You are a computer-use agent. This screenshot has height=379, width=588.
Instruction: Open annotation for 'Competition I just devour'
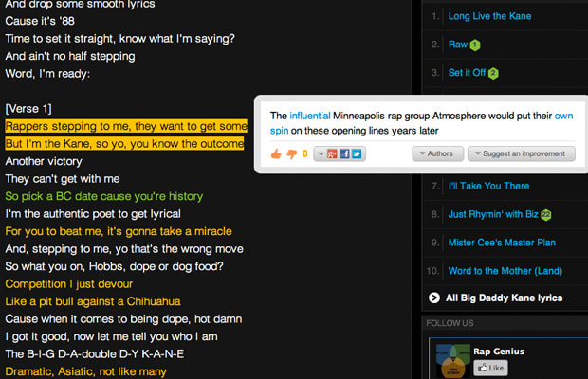[68, 284]
